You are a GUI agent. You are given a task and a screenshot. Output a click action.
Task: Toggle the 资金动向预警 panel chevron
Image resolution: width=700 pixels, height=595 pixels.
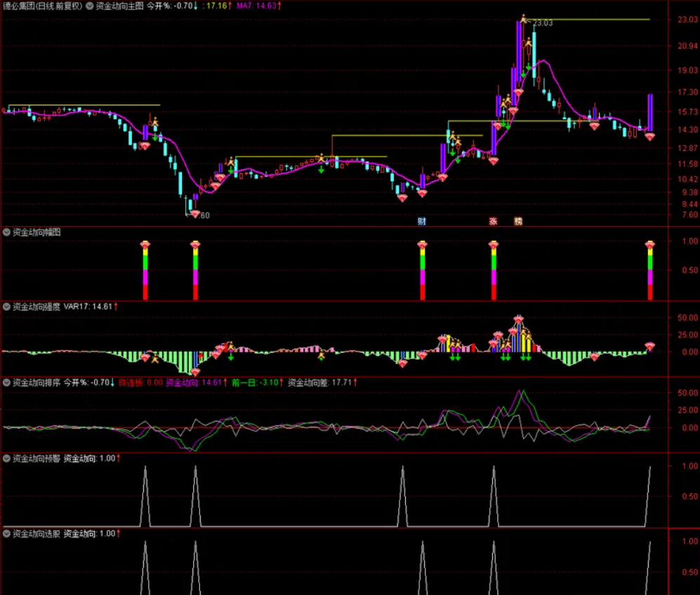click(7, 458)
